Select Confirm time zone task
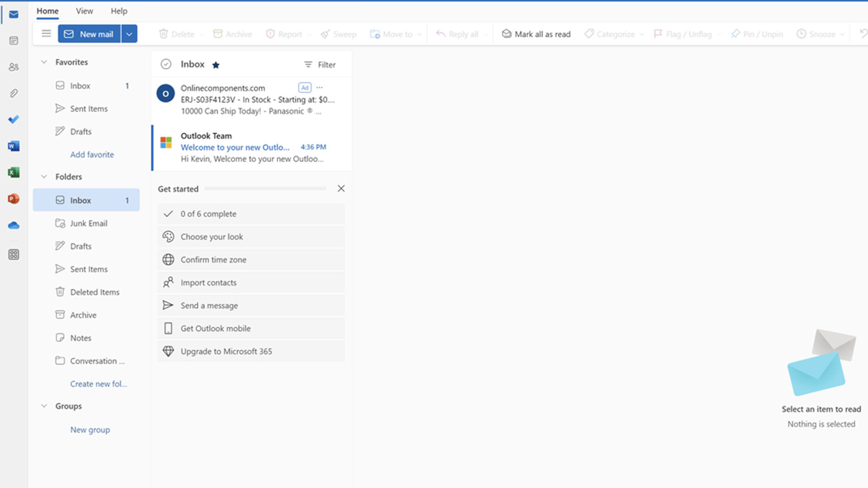This screenshot has height=488, width=868. pos(251,260)
